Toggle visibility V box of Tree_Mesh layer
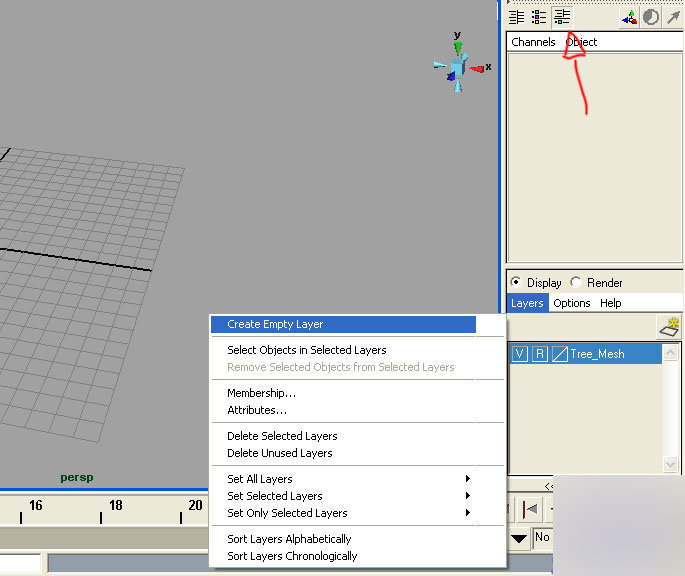 point(519,354)
